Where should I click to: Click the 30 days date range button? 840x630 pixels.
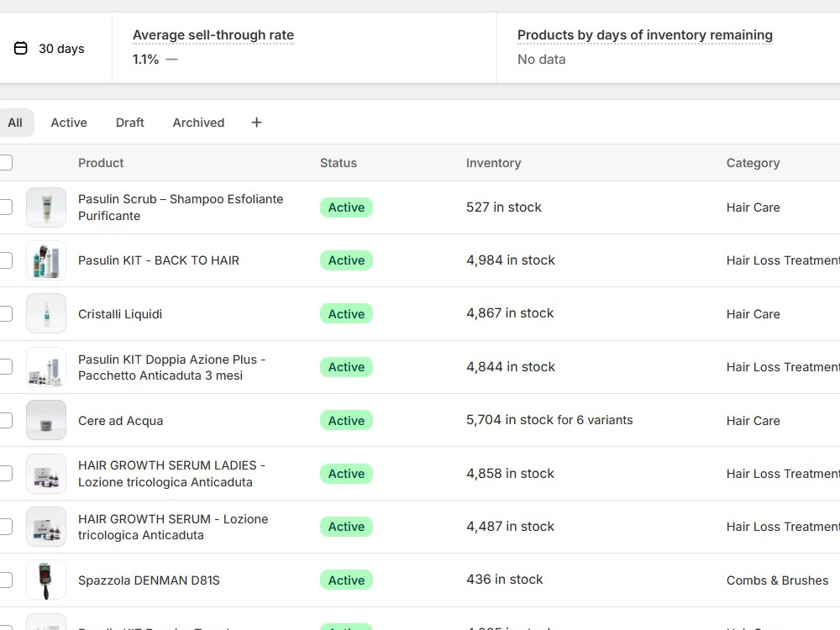coord(50,48)
